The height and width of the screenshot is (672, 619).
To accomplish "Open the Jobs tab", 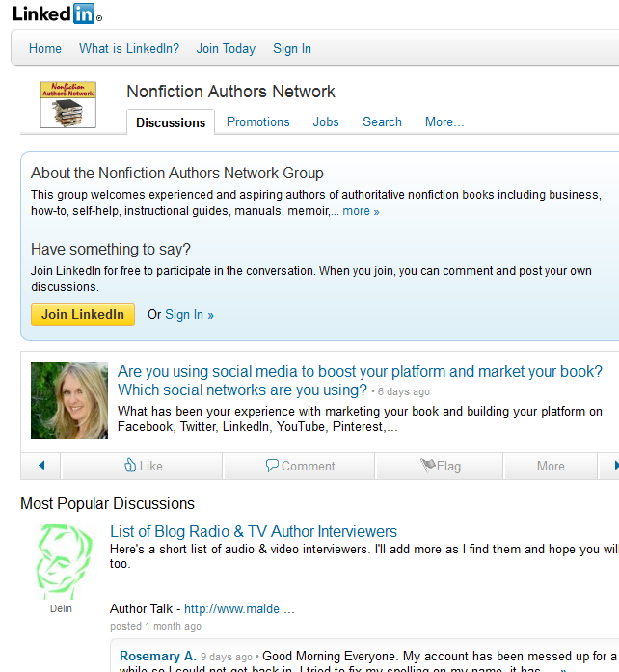I will (x=326, y=121).
